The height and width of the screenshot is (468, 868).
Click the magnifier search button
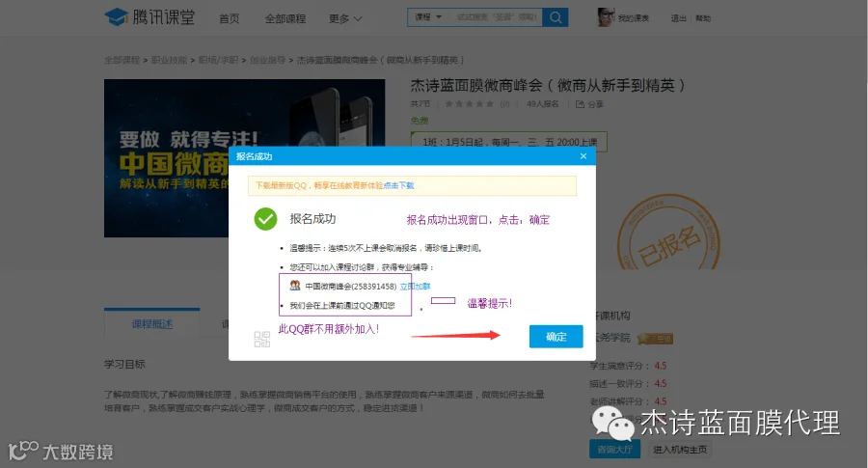pyautogui.click(x=556, y=17)
